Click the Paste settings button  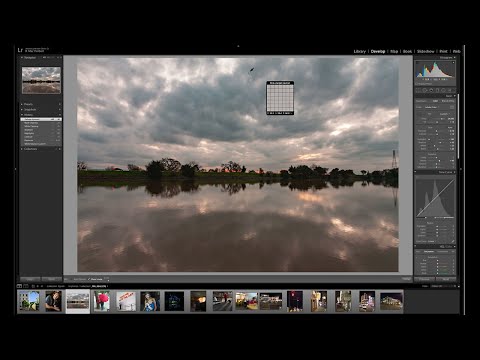[x=52, y=279]
